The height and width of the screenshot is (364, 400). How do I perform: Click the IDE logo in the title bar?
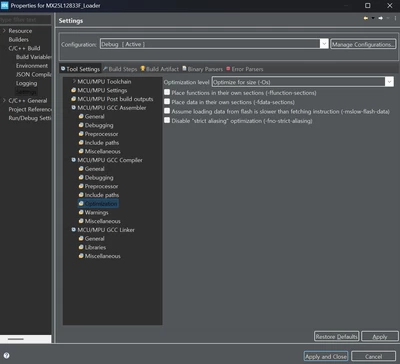pyautogui.click(x=4, y=5)
